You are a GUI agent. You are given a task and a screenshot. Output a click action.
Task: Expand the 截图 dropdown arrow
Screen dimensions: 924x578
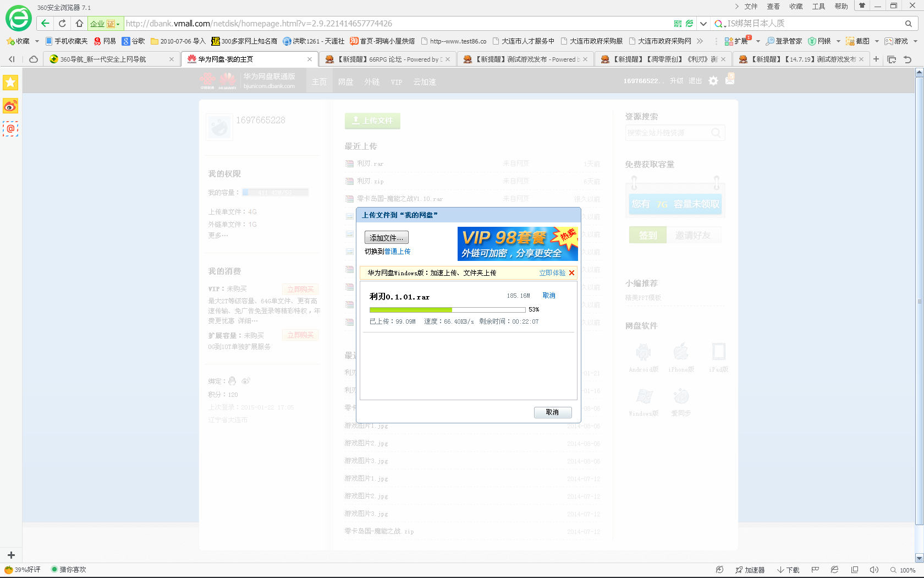pos(877,41)
